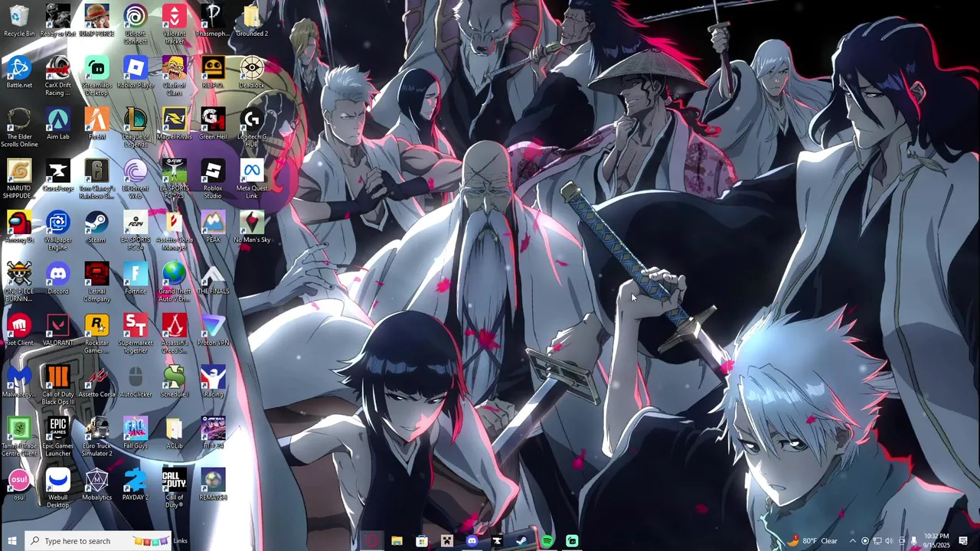Select the iRacing shortcut
This screenshot has width=980, height=551.
[213, 381]
